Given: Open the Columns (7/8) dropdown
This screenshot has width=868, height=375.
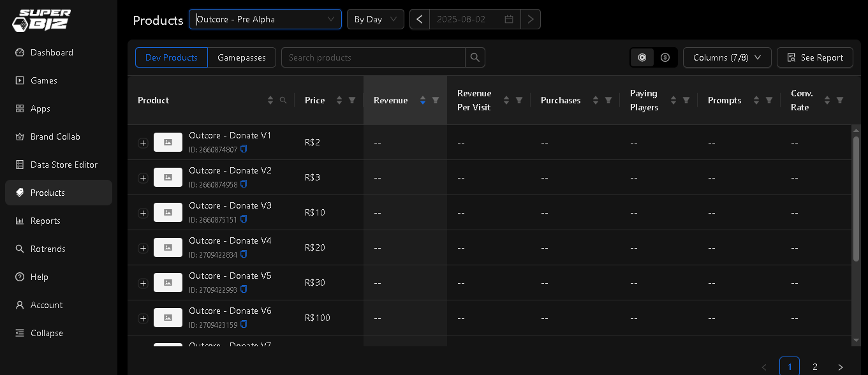Looking at the screenshot, I should click(726, 57).
